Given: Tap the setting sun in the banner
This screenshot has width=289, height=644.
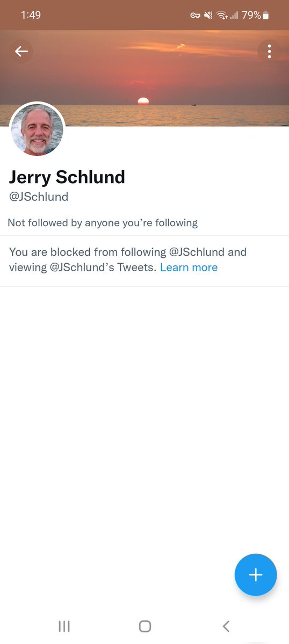Looking at the screenshot, I should (143, 102).
